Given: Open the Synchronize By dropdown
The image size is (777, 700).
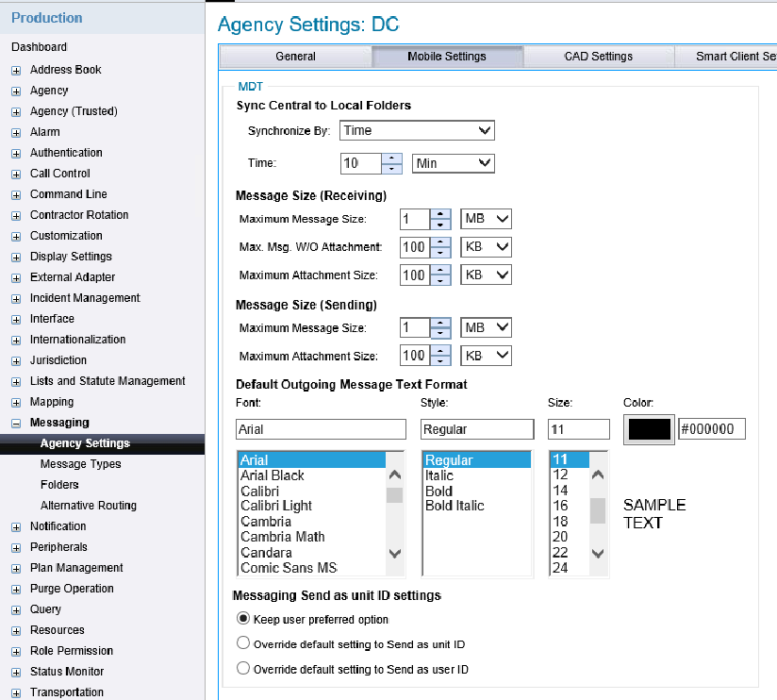Looking at the screenshot, I should [x=417, y=130].
